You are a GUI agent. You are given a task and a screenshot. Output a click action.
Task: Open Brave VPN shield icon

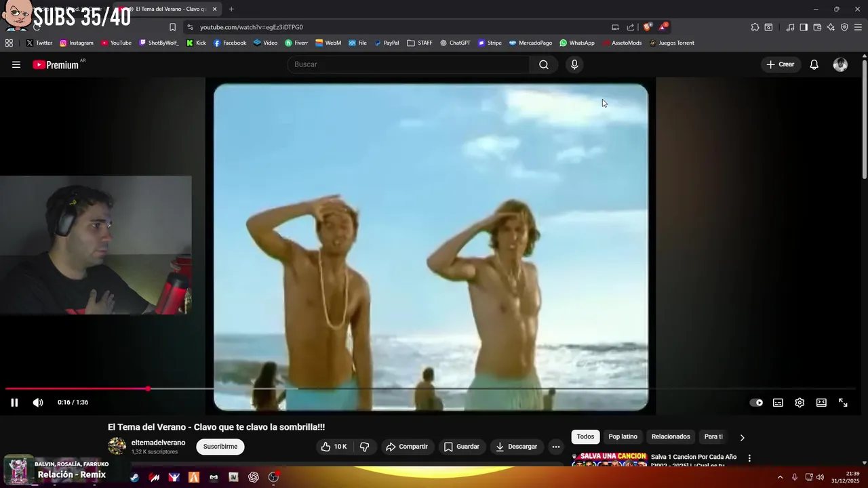coord(844,27)
